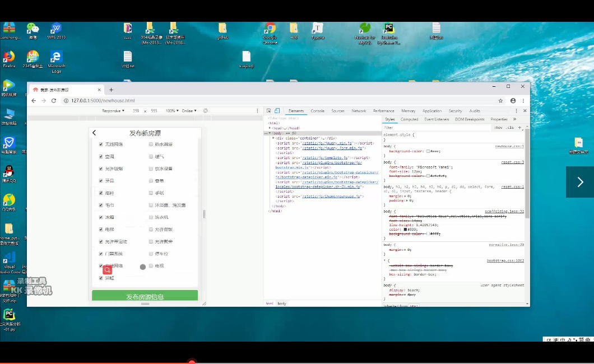Switch to the Console tab

[318, 111]
